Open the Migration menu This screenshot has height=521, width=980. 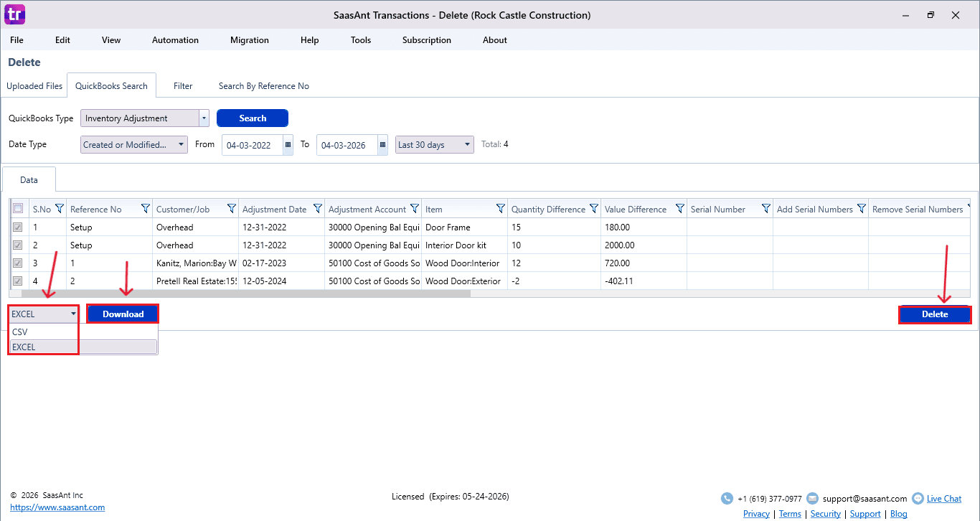[x=250, y=40]
